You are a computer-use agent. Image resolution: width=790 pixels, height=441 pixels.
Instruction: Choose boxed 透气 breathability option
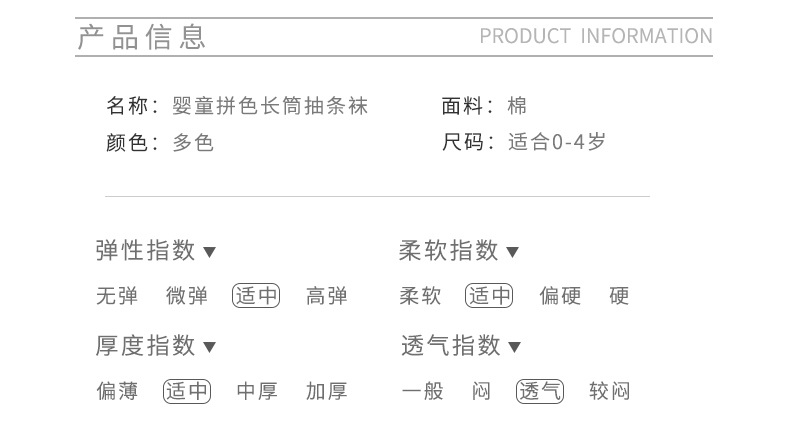[540, 391]
